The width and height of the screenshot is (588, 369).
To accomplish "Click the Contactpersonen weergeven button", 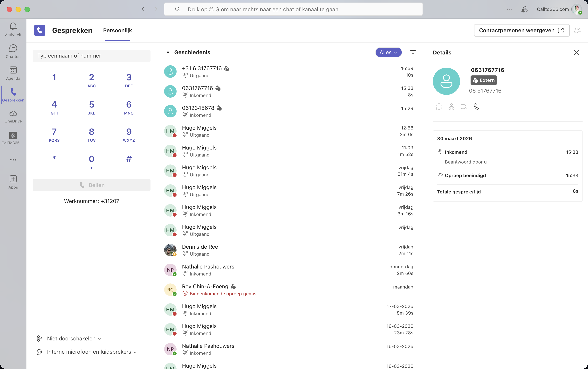I will point(521,30).
